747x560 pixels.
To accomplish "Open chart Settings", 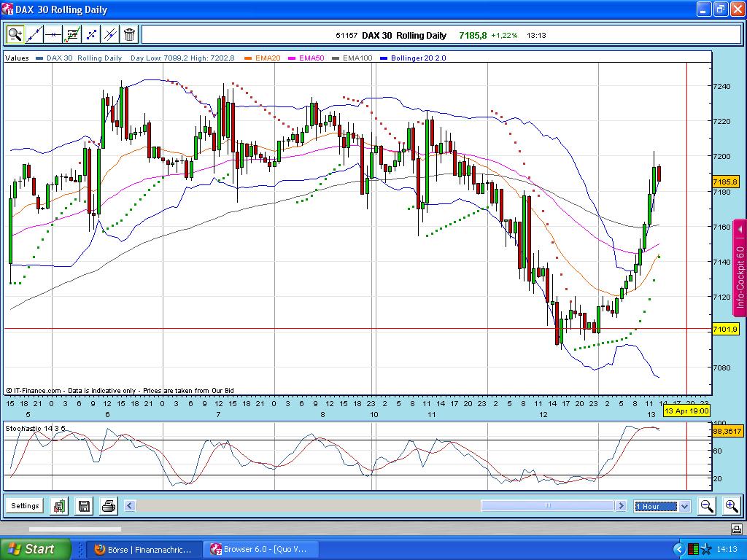I will coord(25,506).
